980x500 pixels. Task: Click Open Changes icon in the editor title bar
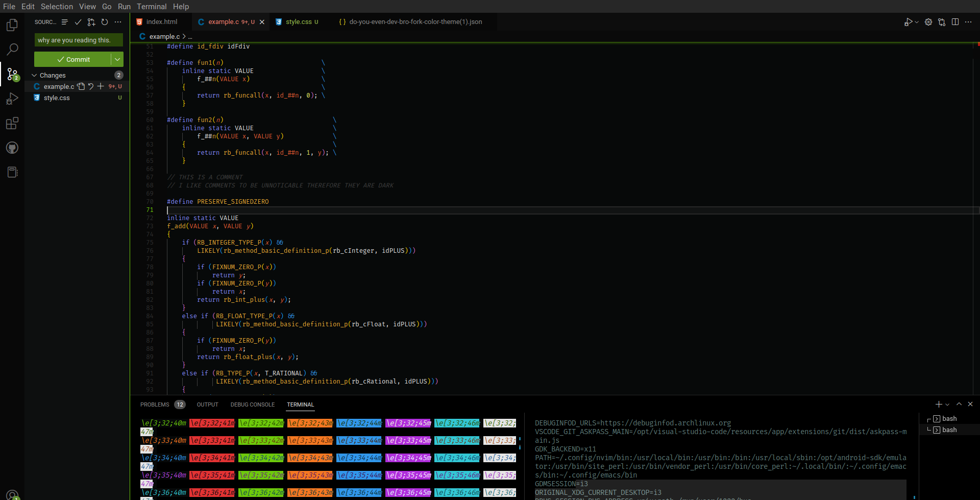point(942,22)
